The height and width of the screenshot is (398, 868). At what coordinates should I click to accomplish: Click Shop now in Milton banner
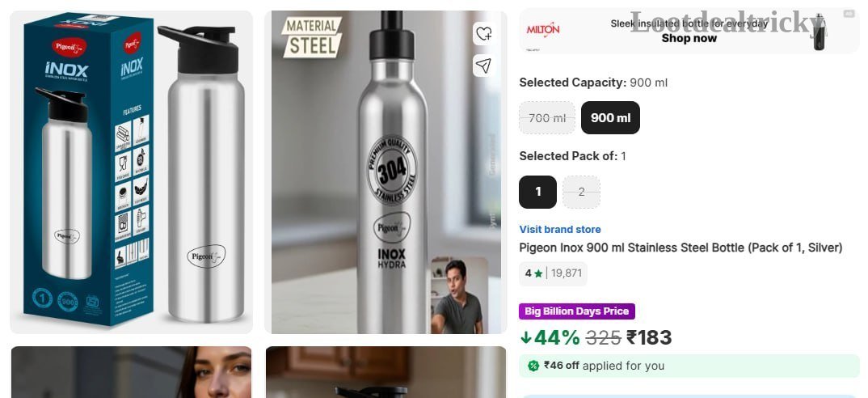point(689,38)
